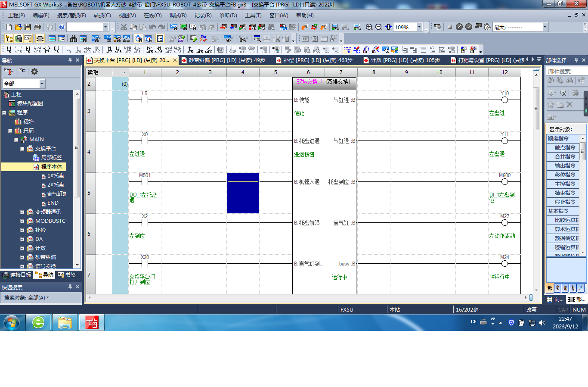Switch to the 砂带纠偏 program tab
Screen dimensions: 588x387
[224, 60]
